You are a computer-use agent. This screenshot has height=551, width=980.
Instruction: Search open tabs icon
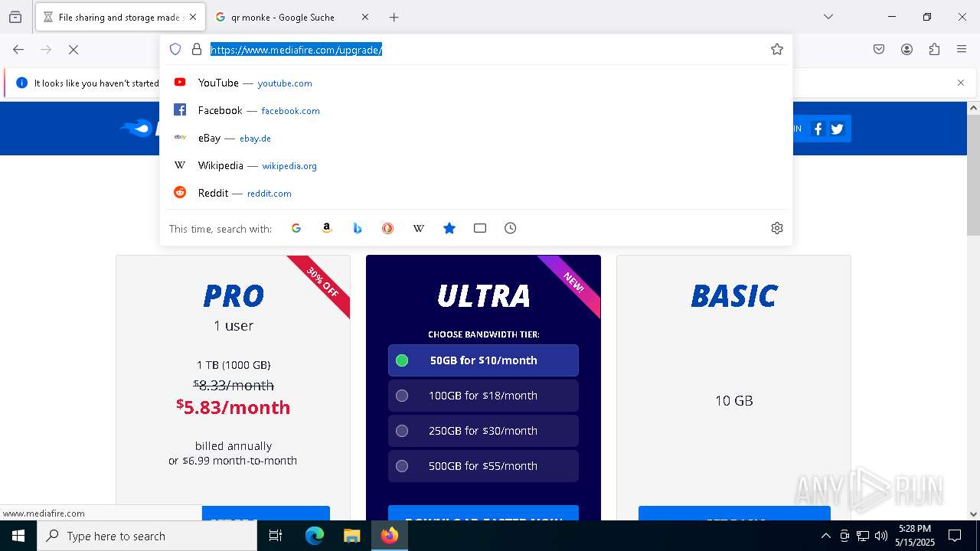(x=480, y=228)
